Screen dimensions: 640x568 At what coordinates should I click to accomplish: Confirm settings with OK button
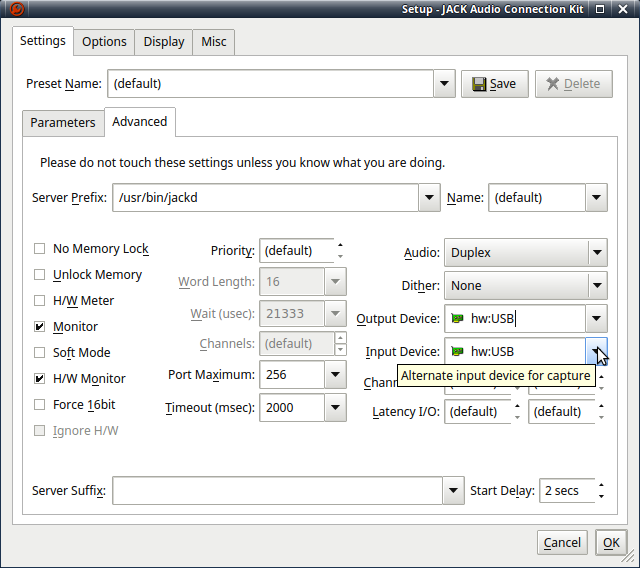click(x=611, y=543)
